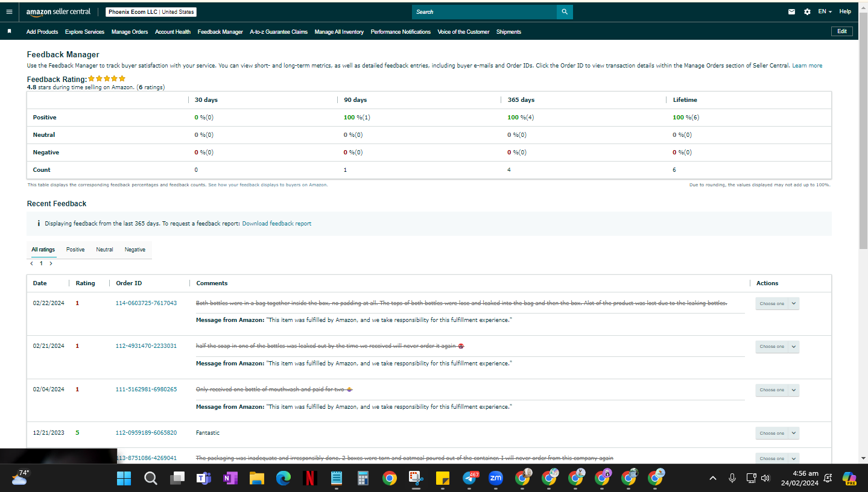The width and height of the screenshot is (868, 492).
Task: Open Sticky Notes from the taskbar
Action: tap(442, 479)
